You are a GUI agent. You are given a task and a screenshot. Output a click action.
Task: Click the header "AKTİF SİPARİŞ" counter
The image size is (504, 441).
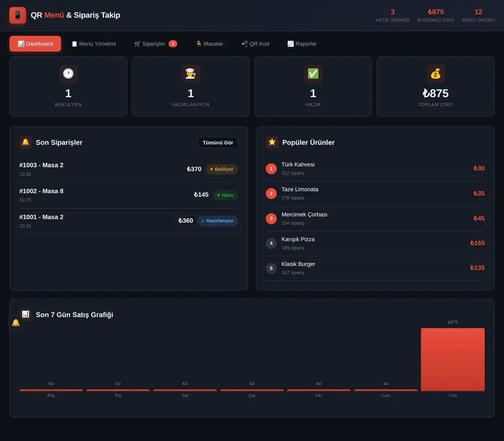click(393, 16)
